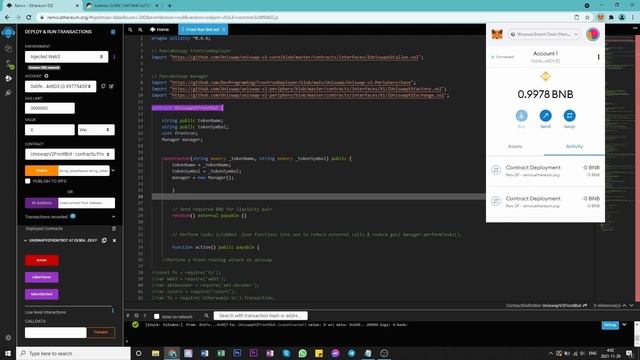This screenshot has height=360, width=640.
Task: Click the tokenSymbol function button
Action: pyautogui.click(x=42, y=294)
